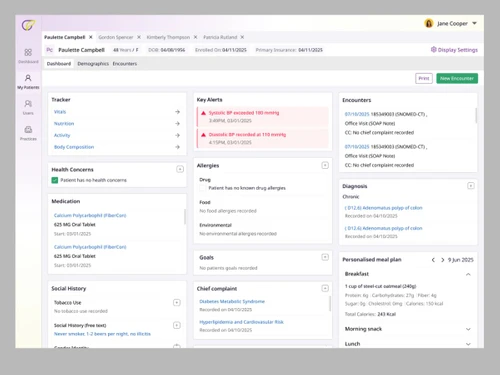Close the Gordon Spencer patient tab
The image size is (500, 375).
point(139,37)
